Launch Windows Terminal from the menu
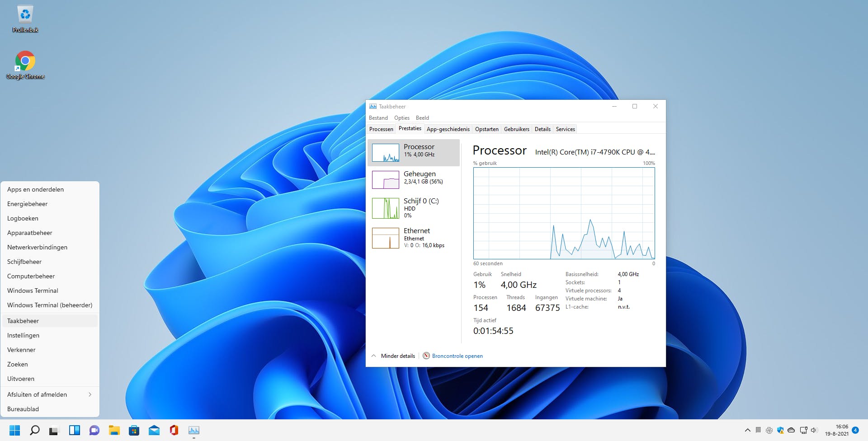The width and height of the screenshot is (868, 441). coord(50,291)
